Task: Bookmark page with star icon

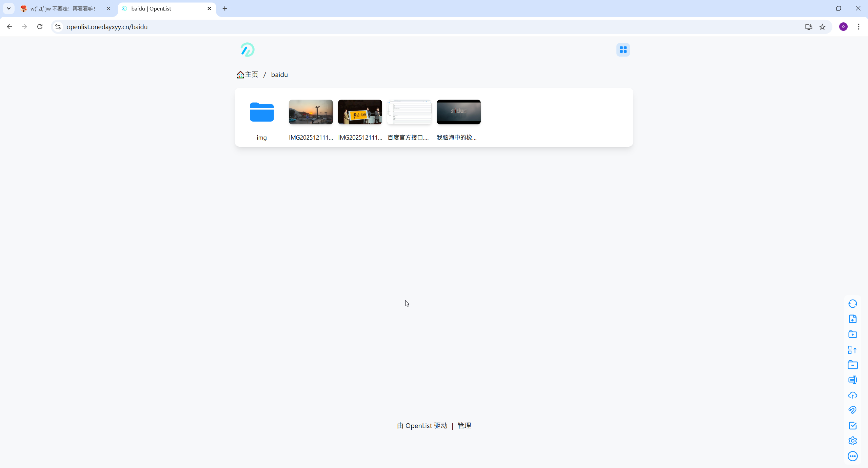Action: (822, 27)
